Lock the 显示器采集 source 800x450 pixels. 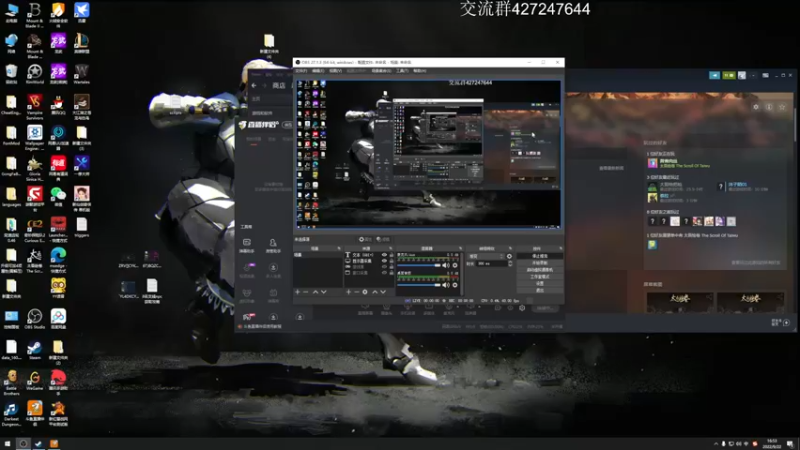pyautogui.click(x=392, y=261)
